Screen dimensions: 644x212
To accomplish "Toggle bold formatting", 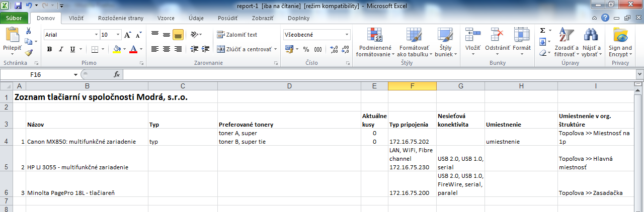I will click(49, 49).
